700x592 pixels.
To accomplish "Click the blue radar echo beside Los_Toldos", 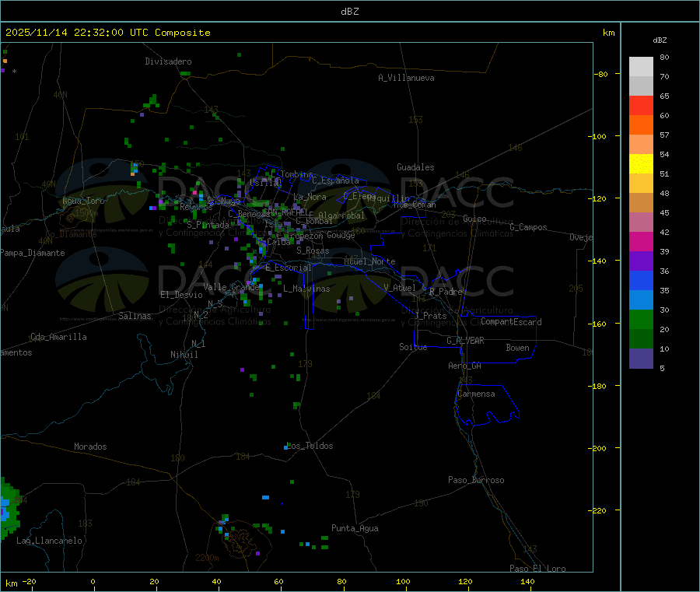I will pyautogui.click(x=286, y=447).
